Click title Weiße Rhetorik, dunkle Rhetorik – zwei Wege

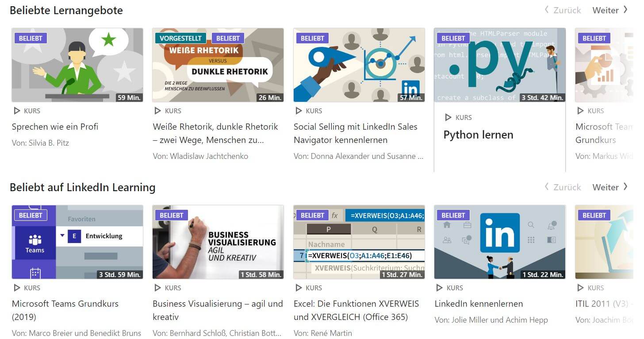[215, 133]
